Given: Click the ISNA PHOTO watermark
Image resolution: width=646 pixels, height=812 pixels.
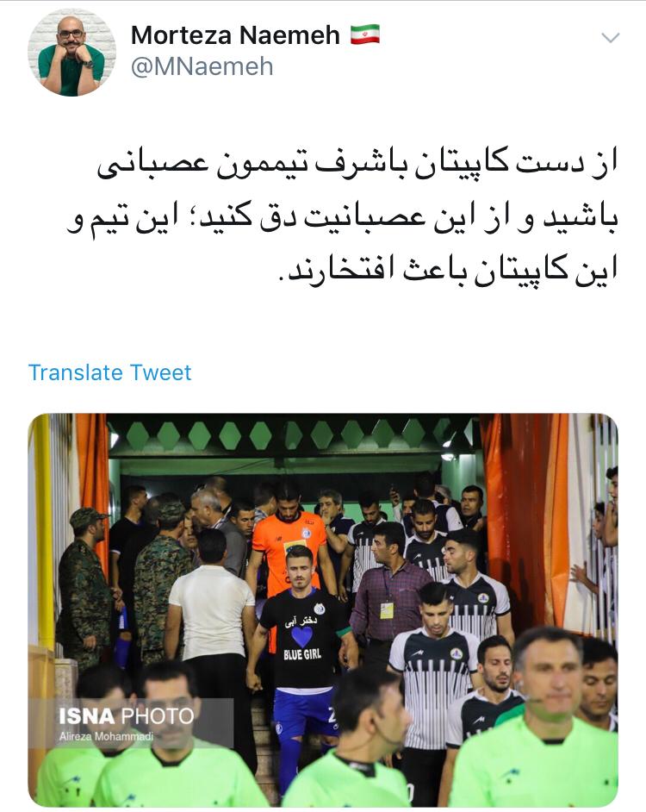Looking at the screenshot, I should point(127,716).
